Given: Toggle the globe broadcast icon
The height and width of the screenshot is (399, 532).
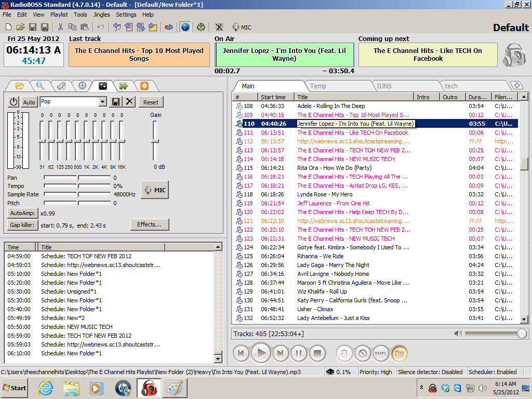Looking at the screenshot, I should pos(185,27).
